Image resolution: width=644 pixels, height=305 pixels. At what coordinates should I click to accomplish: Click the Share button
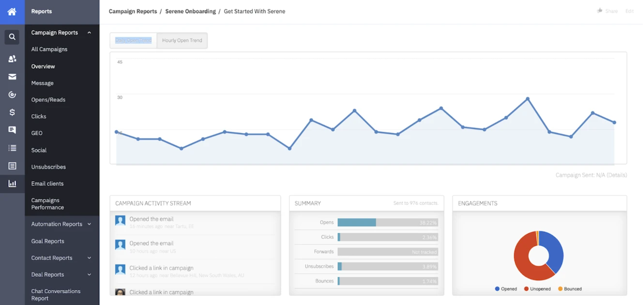(608, 11)
